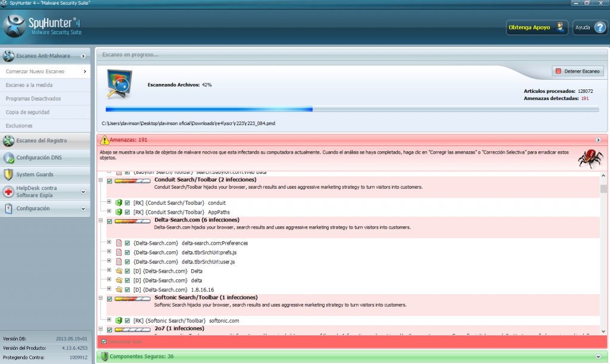Click the support agent icon in Obtenga Apoyo
The image size is (610, 364).
[x=560, y=27]
